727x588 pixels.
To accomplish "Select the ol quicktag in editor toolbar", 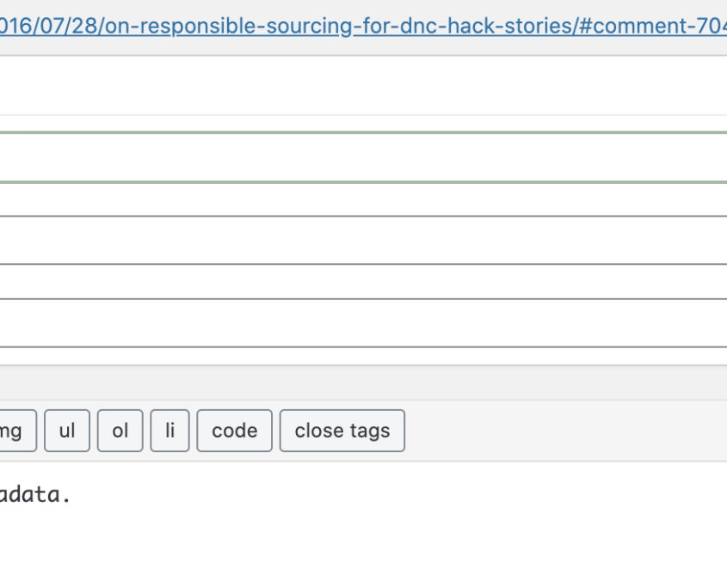I will [120, 431].
